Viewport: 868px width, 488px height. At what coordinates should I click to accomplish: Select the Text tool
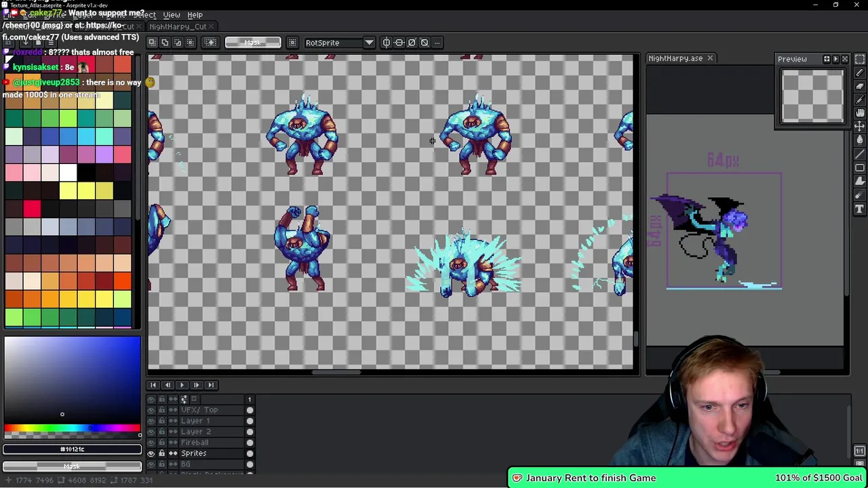pyautogui.click(x=860, y=209)
